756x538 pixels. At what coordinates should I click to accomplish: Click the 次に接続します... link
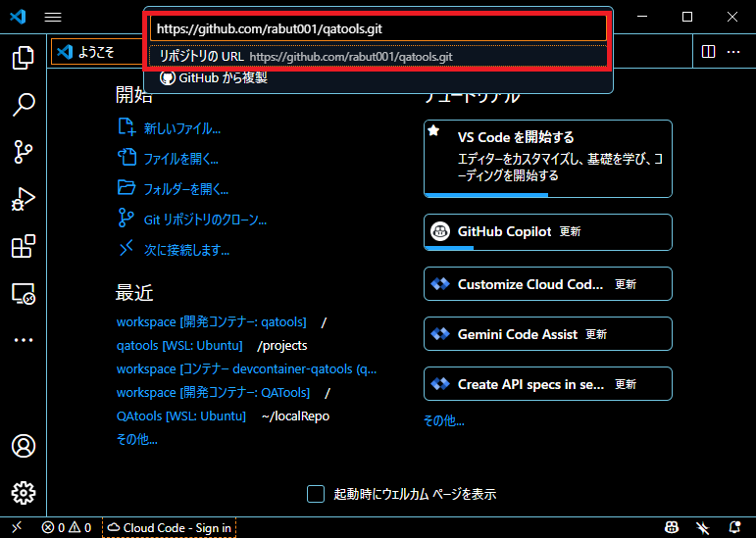pyautogui.click(x=186, y=251)
